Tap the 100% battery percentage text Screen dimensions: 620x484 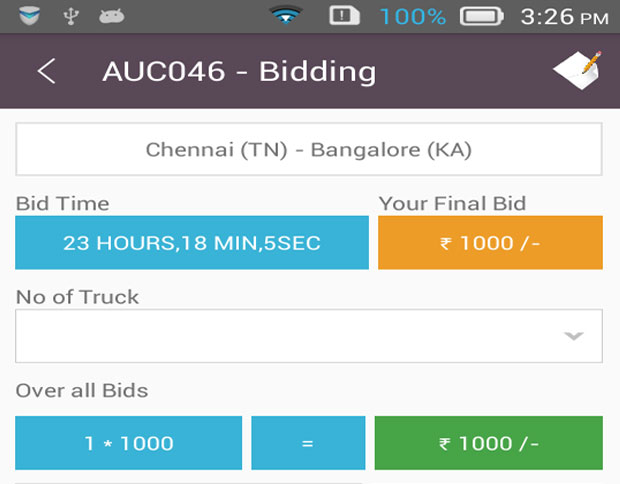pos(413,16)
